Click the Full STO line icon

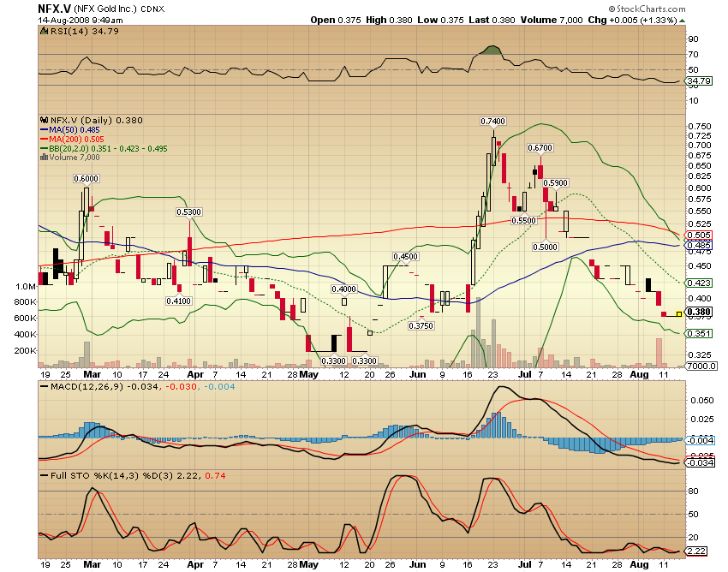(44, 474)
